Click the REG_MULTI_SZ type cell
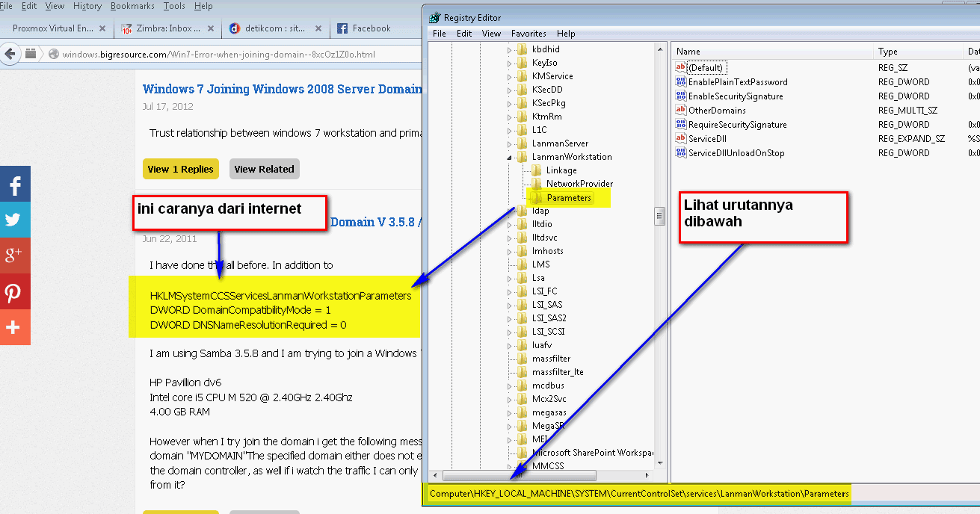980x514 pixels. coord(907,111)
